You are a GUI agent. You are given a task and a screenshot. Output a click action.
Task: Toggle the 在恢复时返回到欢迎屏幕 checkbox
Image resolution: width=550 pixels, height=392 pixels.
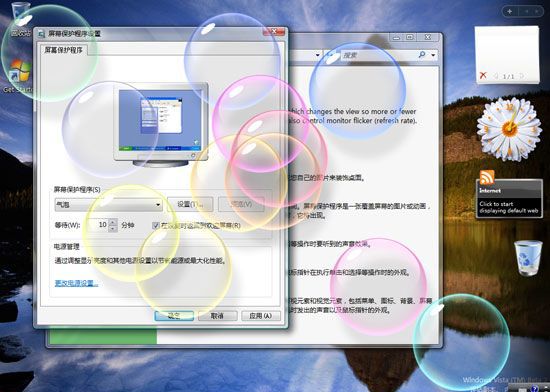(156, 225)
